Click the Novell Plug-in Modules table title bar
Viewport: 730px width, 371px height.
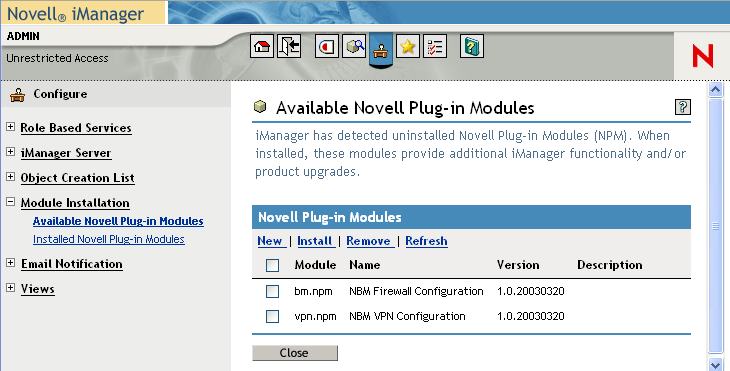click(471, 217)
